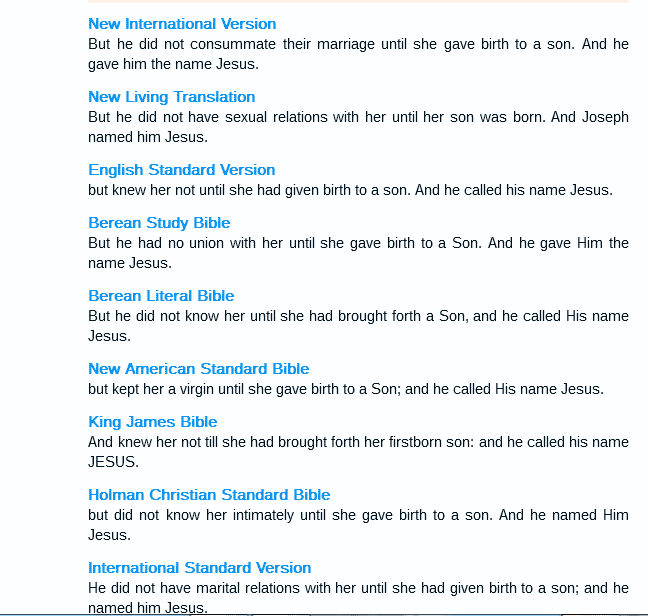The image size is (648, 616).
Task: Click the capitalized word "JESUS." in the King James verse
Action: (x=113, y=462)
